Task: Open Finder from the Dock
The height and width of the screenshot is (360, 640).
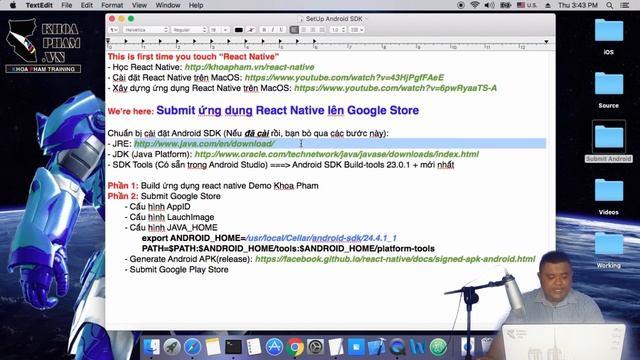Action: (152, 347)
